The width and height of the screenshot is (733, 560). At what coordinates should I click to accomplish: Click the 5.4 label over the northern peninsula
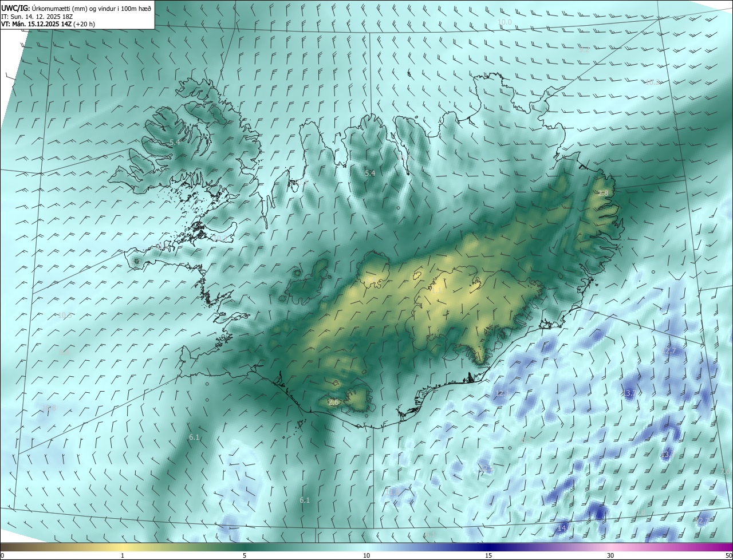pos(370,173)
